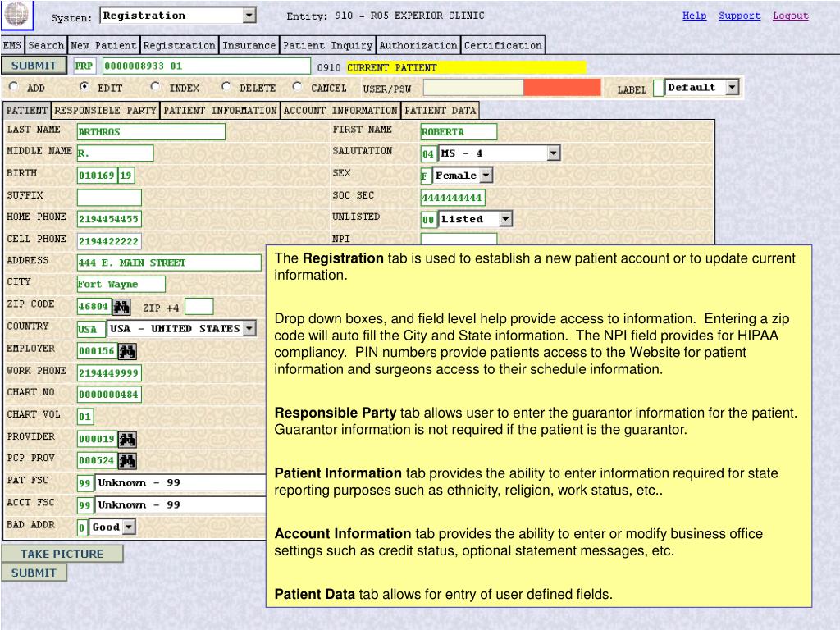Screen dimensions: 840x630
Task: Open the Support link
Action: click(x=739, y=16)
